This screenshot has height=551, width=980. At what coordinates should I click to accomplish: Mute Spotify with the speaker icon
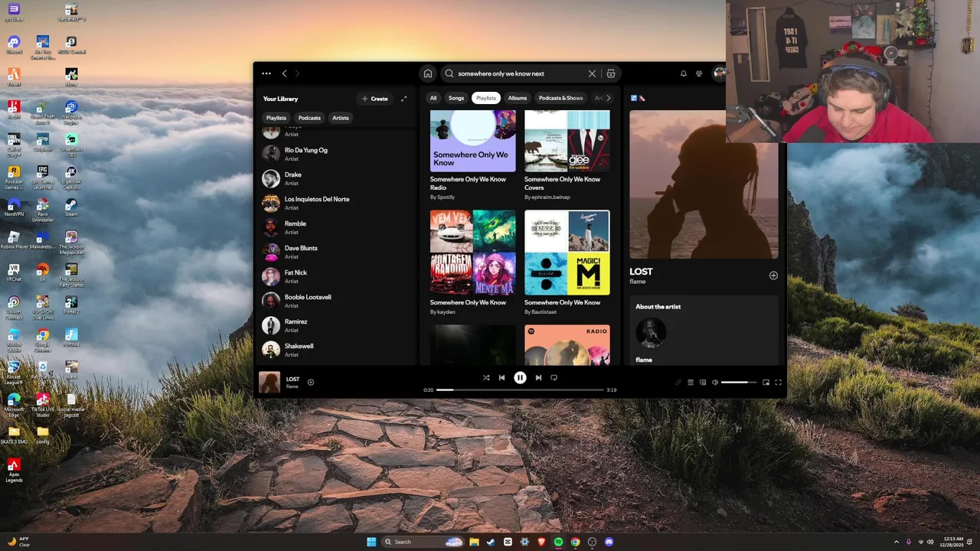[x=715, y=382]
